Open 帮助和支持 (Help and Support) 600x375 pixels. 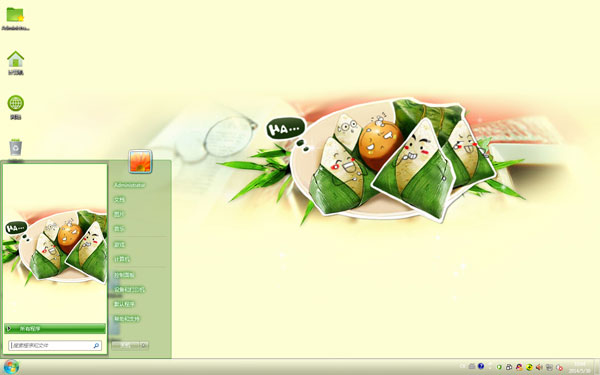click(127, 319)
